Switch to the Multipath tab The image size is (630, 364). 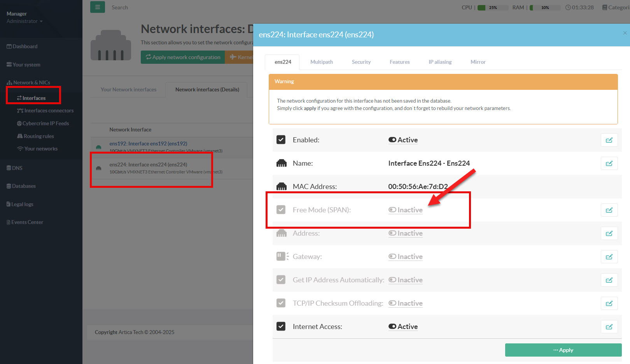click(322, 62)
